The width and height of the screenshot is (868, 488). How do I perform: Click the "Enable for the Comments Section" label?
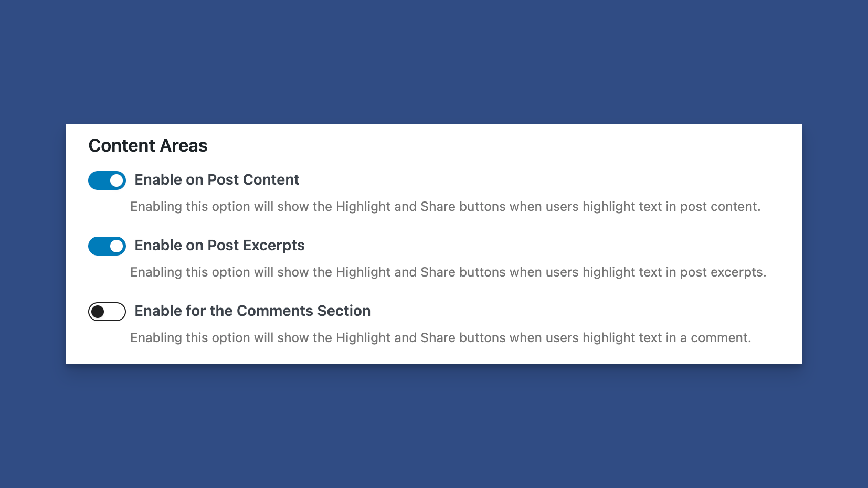tap(252, 311)
